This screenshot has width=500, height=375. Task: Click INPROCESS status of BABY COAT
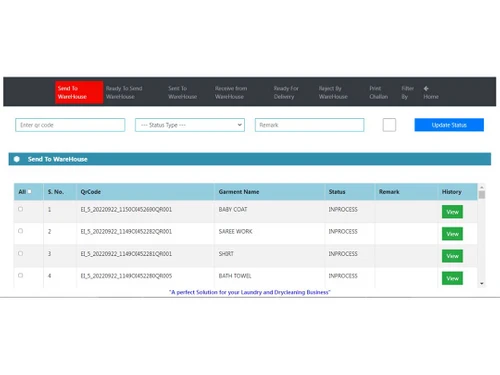[x=343, y=209]
